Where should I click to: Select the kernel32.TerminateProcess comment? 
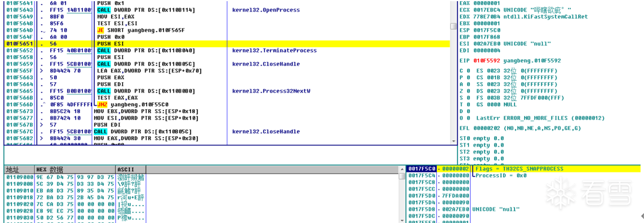pos(275,51)
